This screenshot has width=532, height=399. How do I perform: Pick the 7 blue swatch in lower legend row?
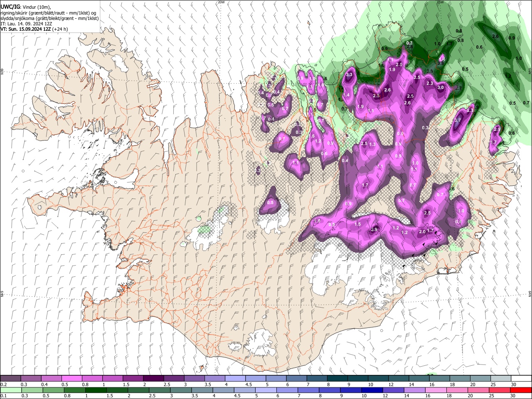pos(308,390)
